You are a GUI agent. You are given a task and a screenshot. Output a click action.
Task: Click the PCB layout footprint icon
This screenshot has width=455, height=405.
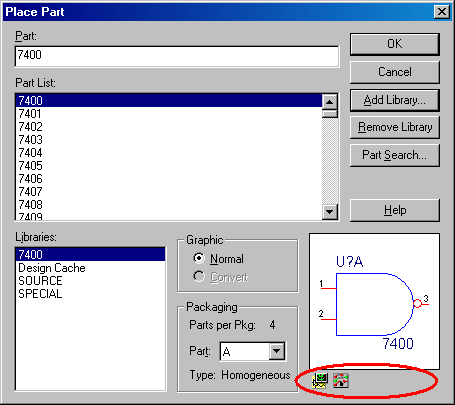pos(341,380)
